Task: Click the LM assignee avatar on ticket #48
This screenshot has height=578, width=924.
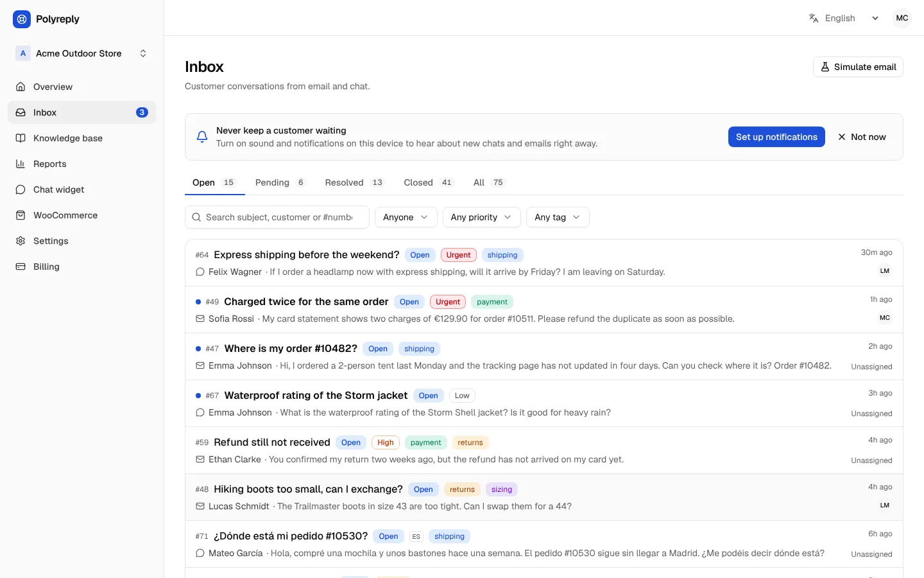Action: [885, 505]
